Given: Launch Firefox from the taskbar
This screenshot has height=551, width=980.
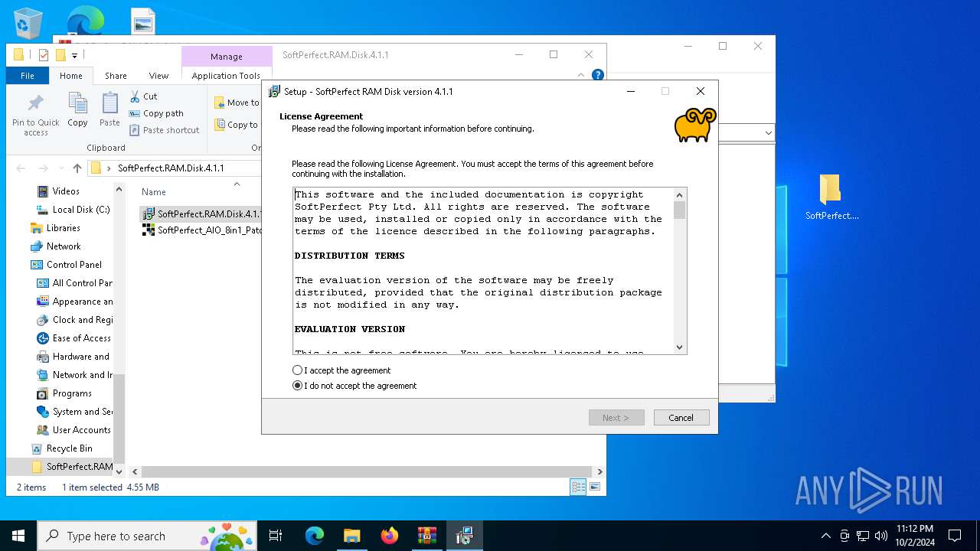Looking at the screenshot, I should coord(390,536).
